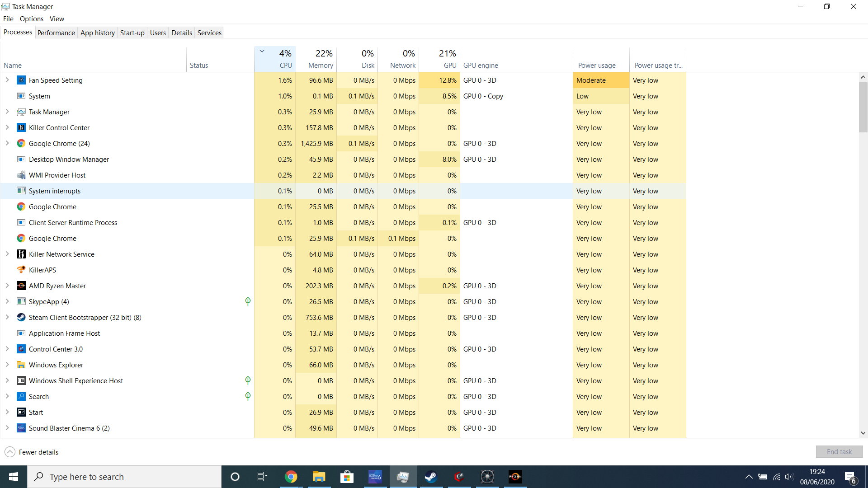Image resolution: width=868 pixels, height=488 pixels.
Task: Click the Fan Speed Setting process icon
Action: [x=21, y=80]
